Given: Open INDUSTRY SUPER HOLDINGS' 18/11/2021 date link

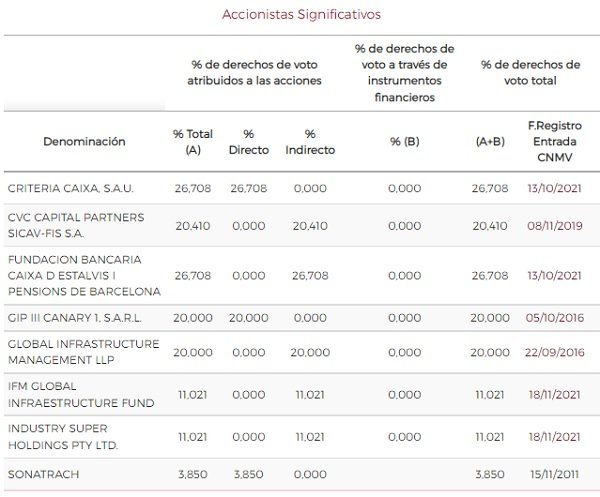Looking at the screenshot, I should (x=554, y=436).
